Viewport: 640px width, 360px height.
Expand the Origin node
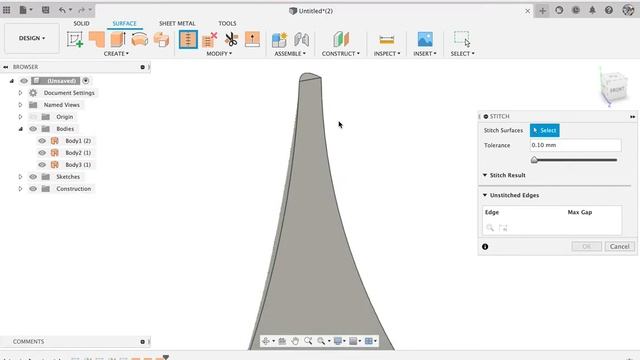pos(20,117)
